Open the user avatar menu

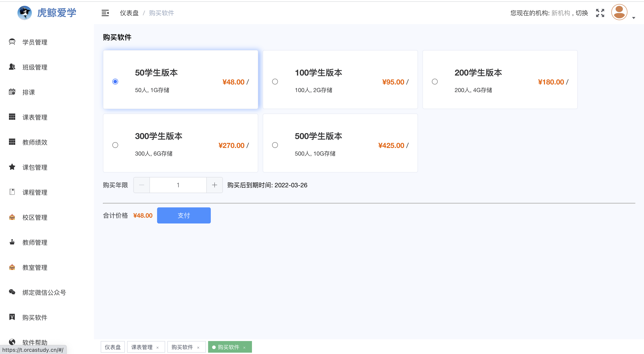[619, 12]
